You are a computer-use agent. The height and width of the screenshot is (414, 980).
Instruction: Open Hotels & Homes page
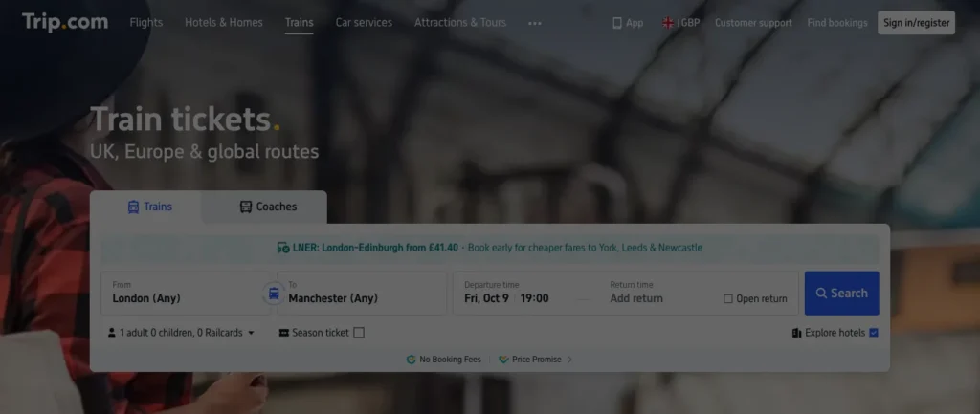coord(224,23)
